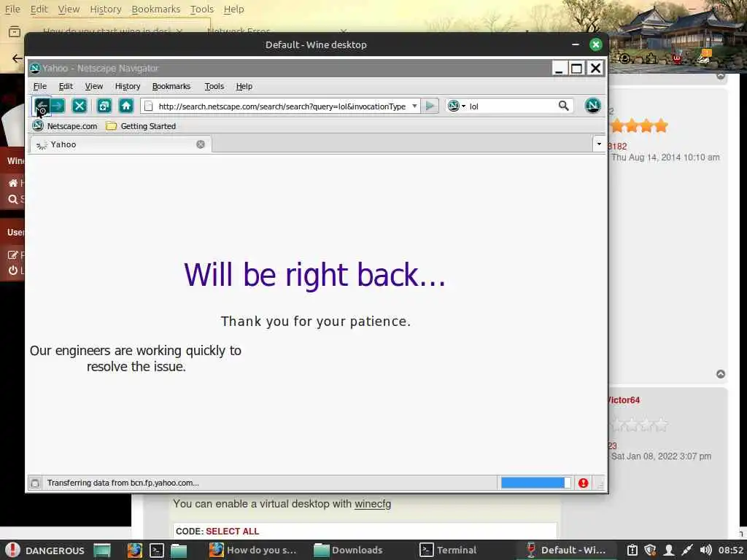Click the search field containing lol
This screenshot has height=560, width=747.
coord(512,106)
